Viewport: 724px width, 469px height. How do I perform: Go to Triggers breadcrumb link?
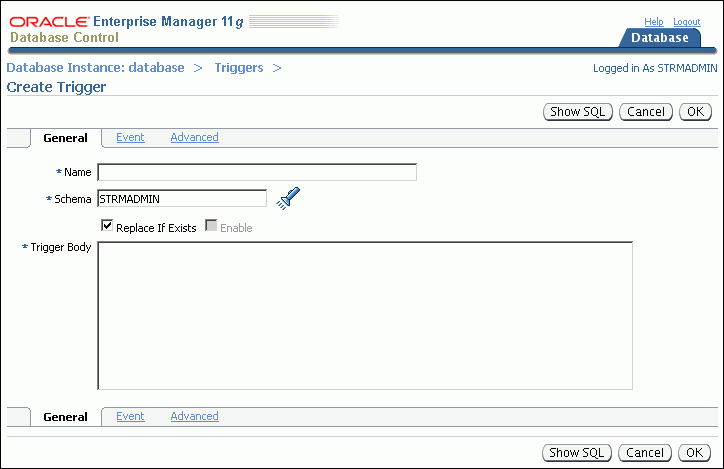pos(239,68)
